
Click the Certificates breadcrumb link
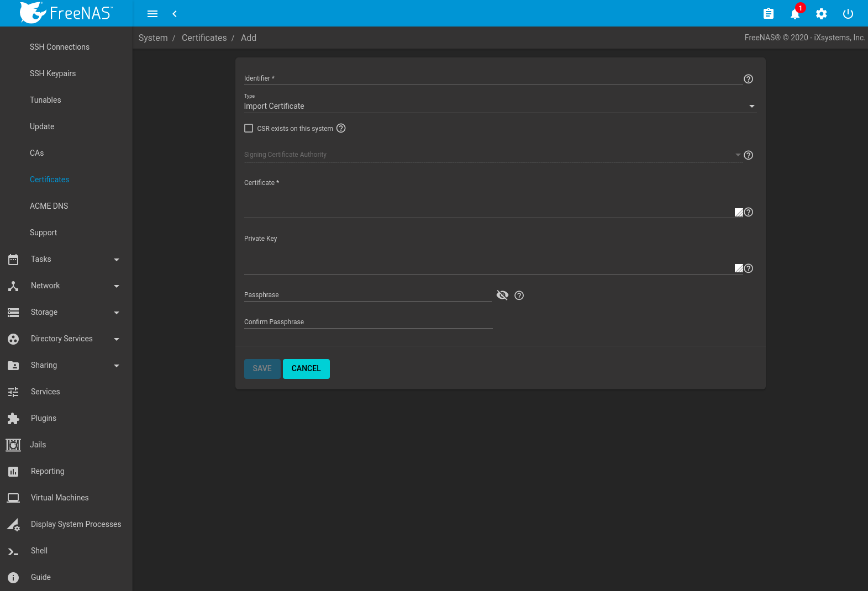[x=204, y=38]
